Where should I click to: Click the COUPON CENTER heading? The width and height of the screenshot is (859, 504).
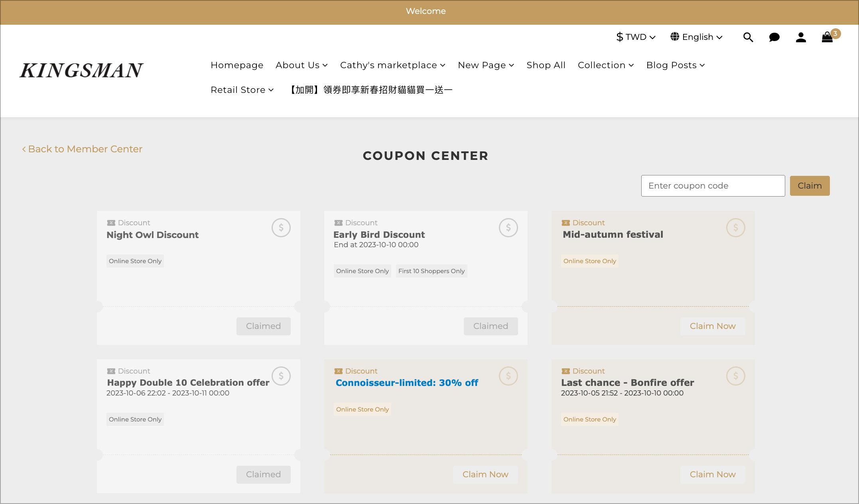click(426, 156)
